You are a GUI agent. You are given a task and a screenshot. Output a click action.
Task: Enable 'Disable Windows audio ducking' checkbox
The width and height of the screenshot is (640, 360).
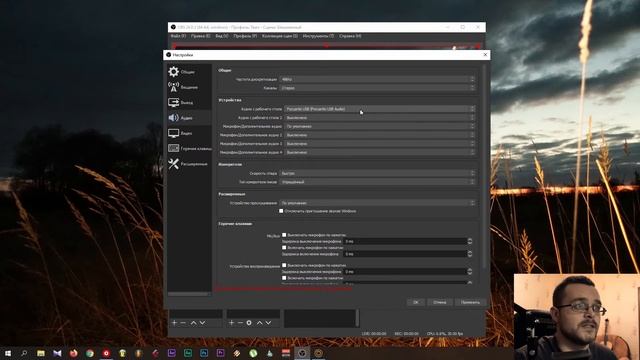(x=281, y=211)
